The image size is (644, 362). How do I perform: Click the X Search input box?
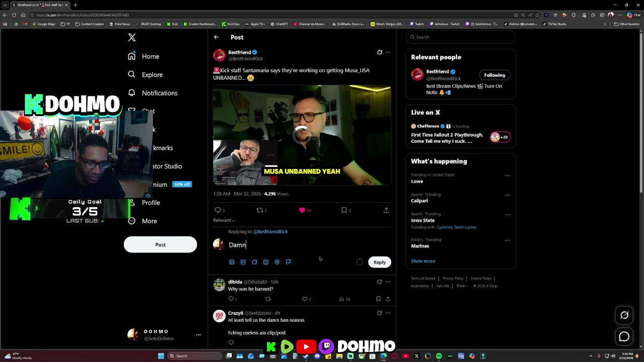click(x=460, y=37)
